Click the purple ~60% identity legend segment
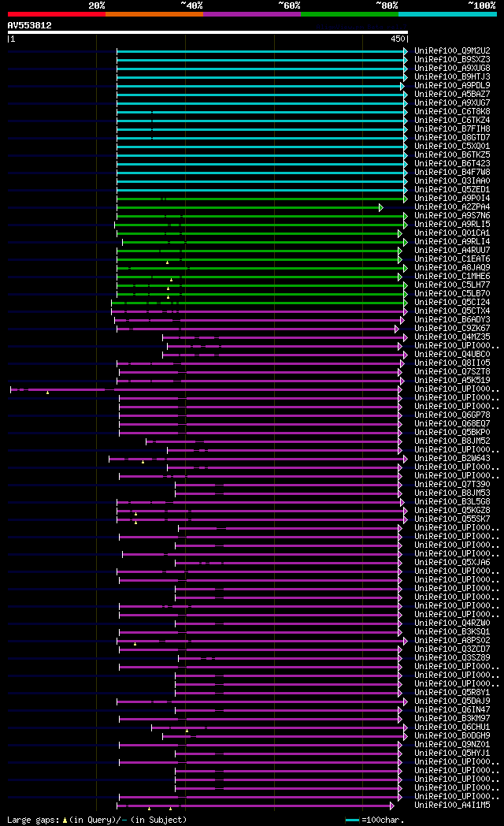This screenshot has height=826, width=504. (252, 14)
